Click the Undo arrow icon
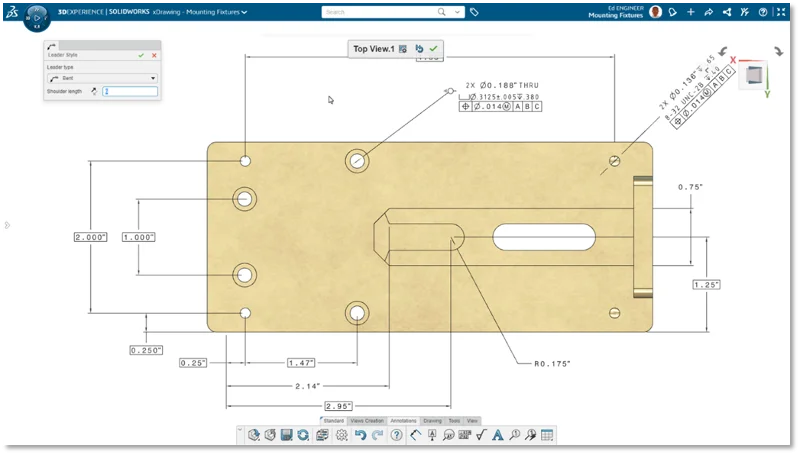800x455 pixels. click(x=360, y=435)
